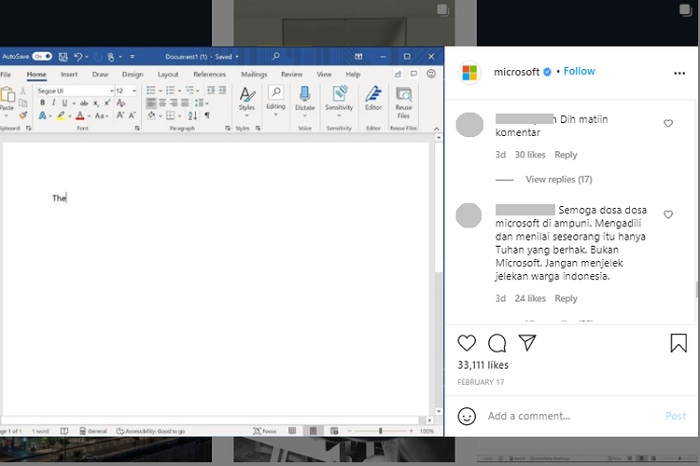Bookmark the Instagram post with save icon
Screen dimensions: 700x466
pyautogui.click(x=679, y=343)
